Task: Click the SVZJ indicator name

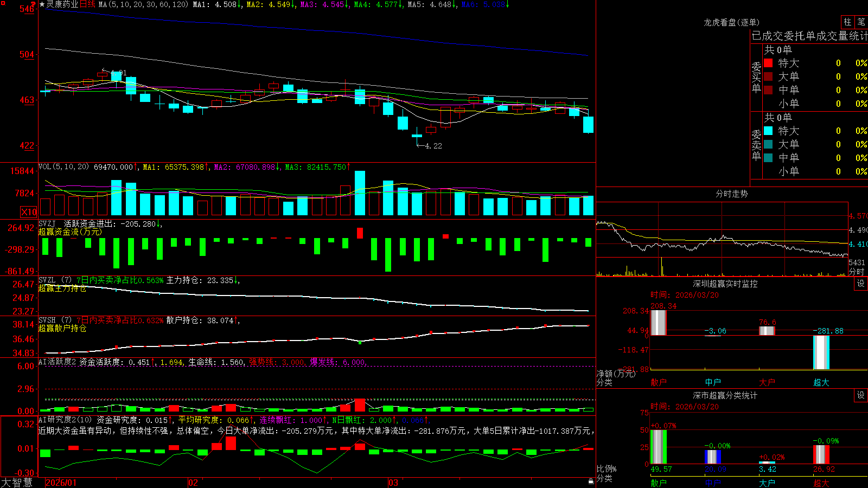Action: (47, 223)
